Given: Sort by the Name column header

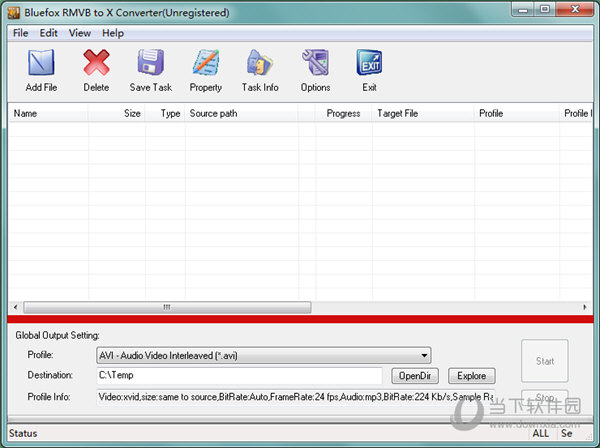Looking at the screenshot, I should [x=48, y=113].
